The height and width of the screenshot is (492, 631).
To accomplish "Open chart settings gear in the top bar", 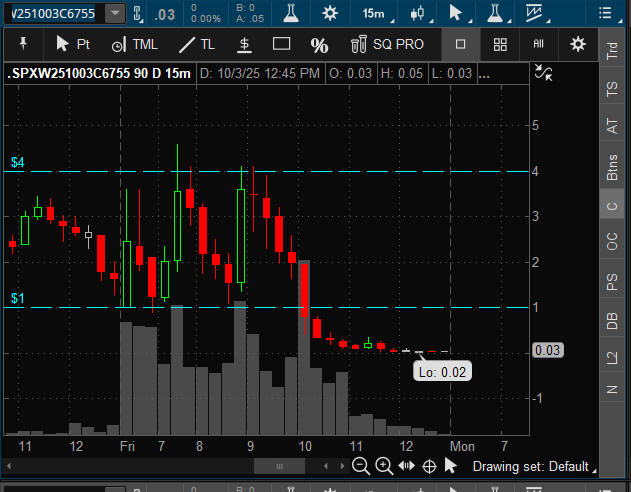I will [x=330, y=13].
